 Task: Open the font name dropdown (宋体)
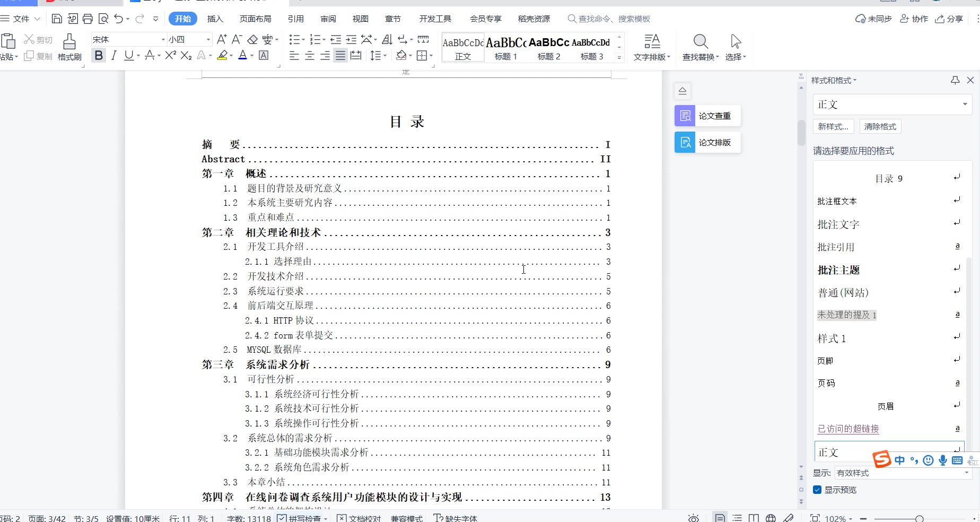(163, 39)
